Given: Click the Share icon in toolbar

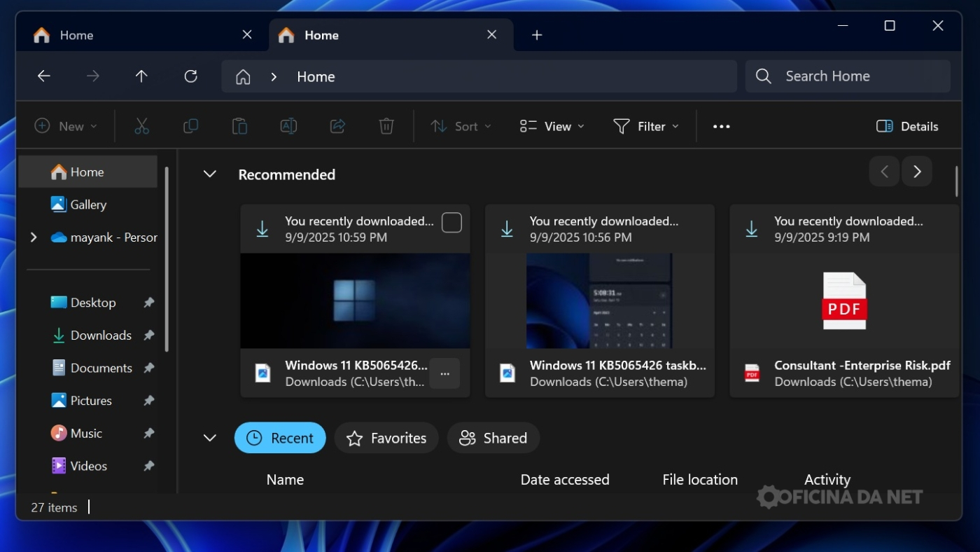Looking at the screenshot, I should (337, 126).
